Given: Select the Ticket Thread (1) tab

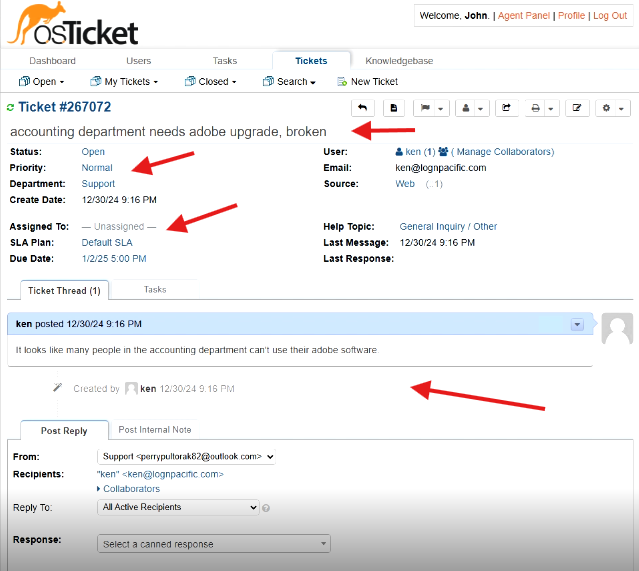Looking at the screenshot, I should tap(64, 290).
